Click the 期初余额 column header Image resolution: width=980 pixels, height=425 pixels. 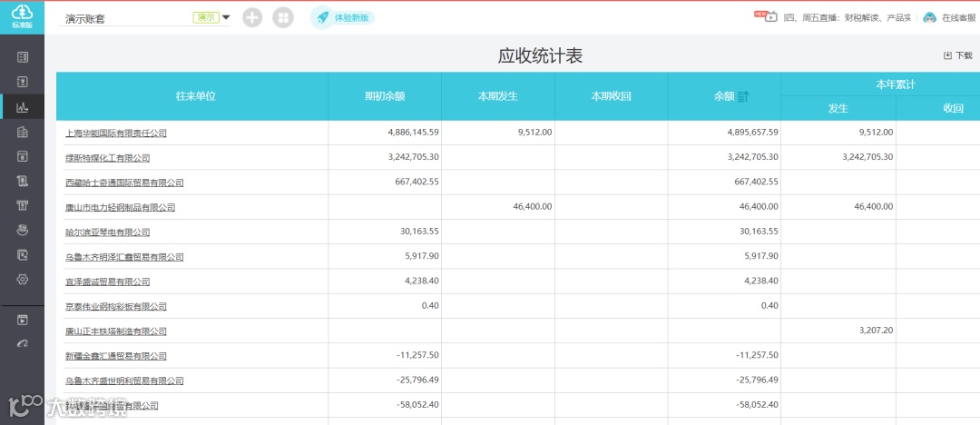tap(385, 96)
